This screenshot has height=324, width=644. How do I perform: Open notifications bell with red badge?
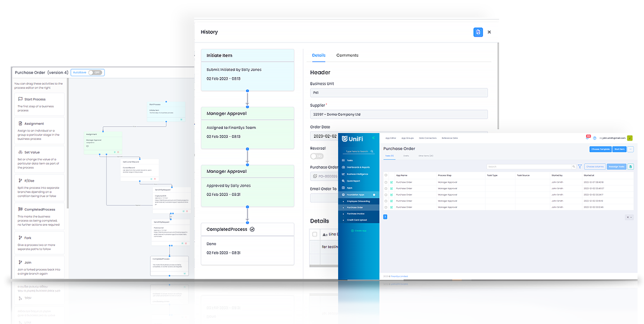point(588,138)
